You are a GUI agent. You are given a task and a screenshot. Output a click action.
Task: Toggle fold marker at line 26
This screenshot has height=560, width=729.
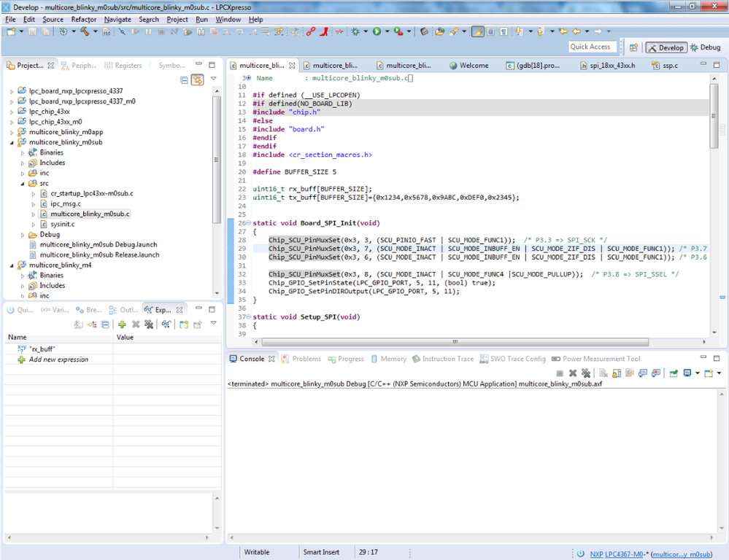tap(248, 223)
